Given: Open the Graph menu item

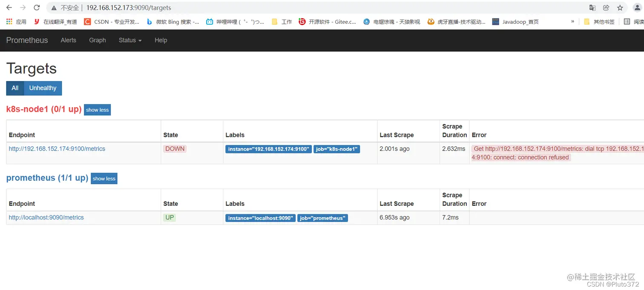Looking at the screenshot, I should pyautogui.click(x=97, y=40).
